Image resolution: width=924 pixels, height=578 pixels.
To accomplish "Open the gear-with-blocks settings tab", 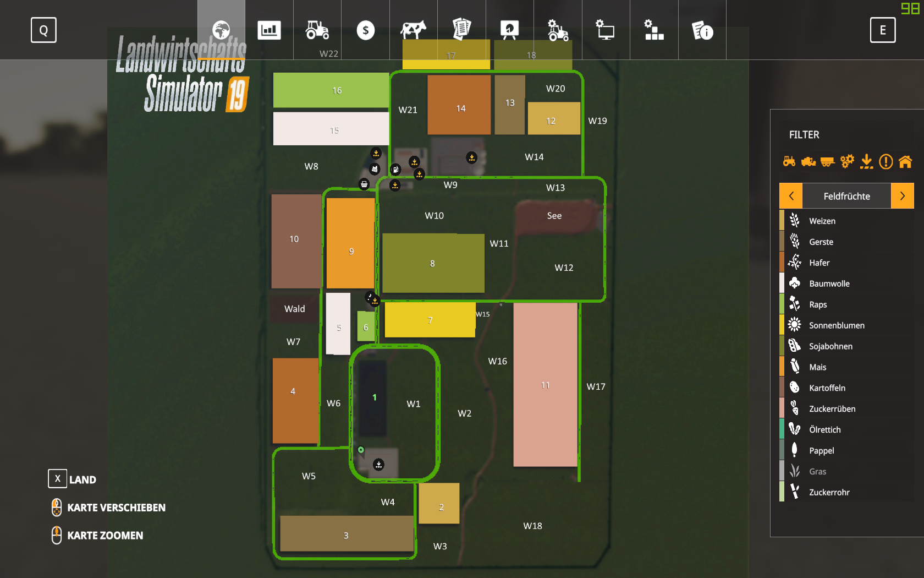I will coord(654,30).
